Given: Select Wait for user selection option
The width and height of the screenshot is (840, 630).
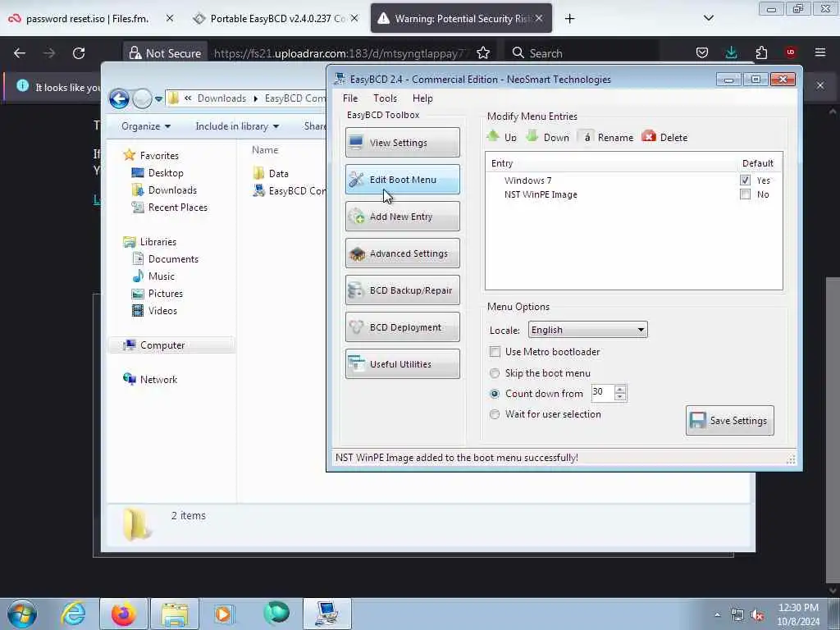Looking at the screenshot, I should 495,414.
